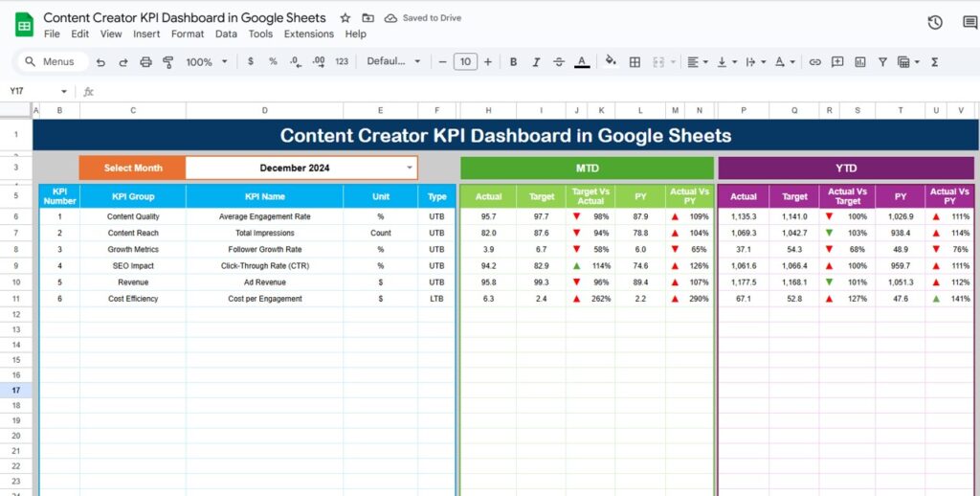
Task: Insert a link
Action: coord(815,62)
